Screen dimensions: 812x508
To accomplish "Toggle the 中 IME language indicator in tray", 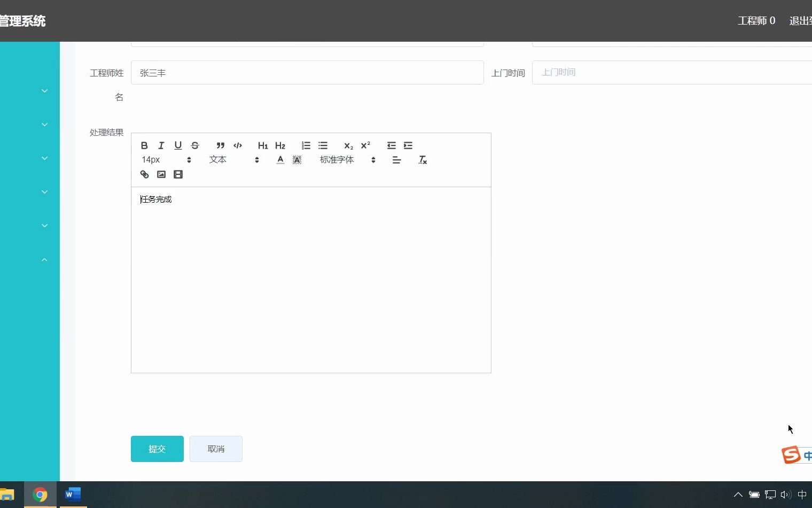I will [x=802, y=495].
